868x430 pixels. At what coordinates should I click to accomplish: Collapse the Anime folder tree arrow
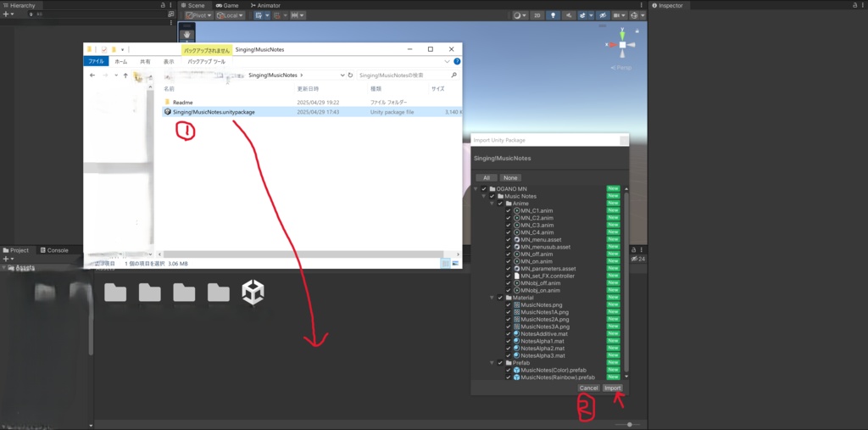(x=491, y=204)
